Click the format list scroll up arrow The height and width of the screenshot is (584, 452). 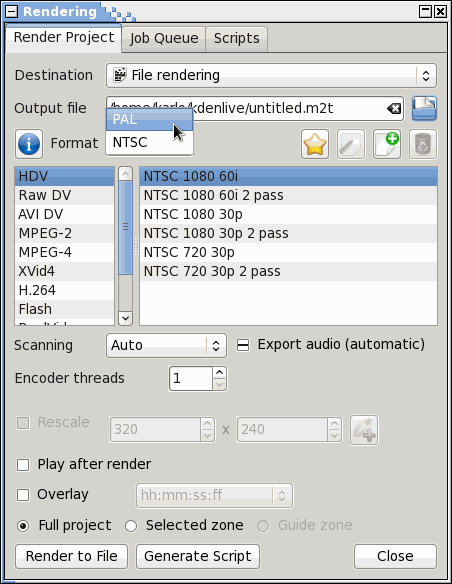125,174
